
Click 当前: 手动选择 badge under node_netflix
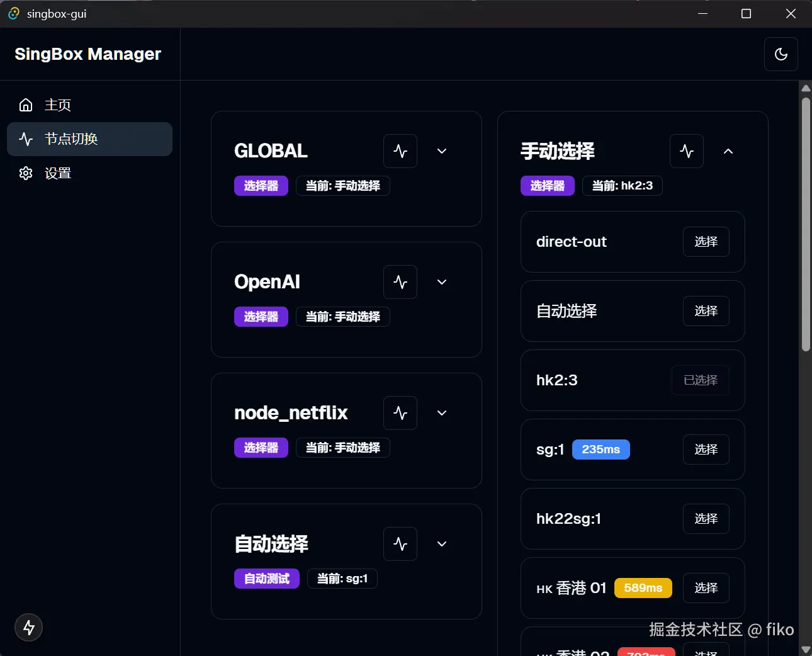343,448
